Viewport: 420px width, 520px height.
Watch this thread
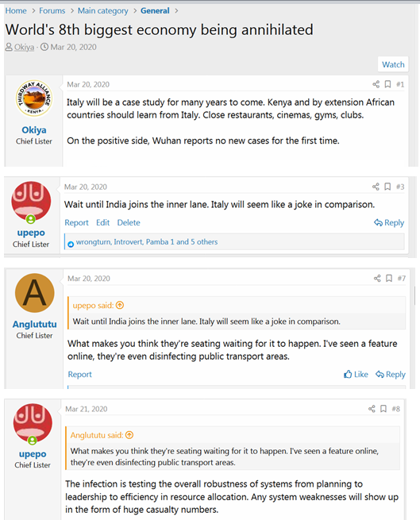(393, 64)
